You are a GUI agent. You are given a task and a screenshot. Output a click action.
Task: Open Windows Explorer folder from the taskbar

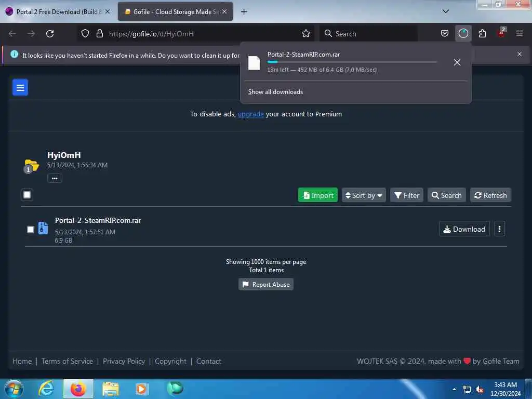pyautogui.click(x=111, y=389)
